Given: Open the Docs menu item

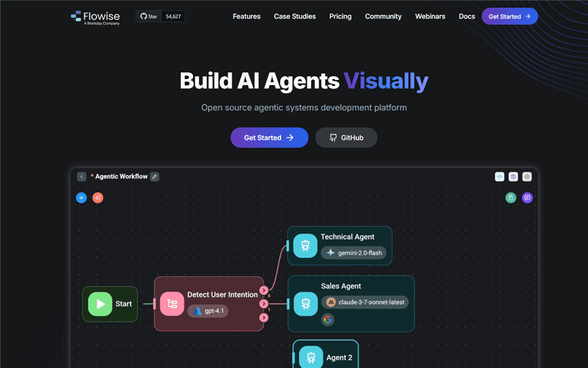Looking at the screenshot, I should click(467, 17).
